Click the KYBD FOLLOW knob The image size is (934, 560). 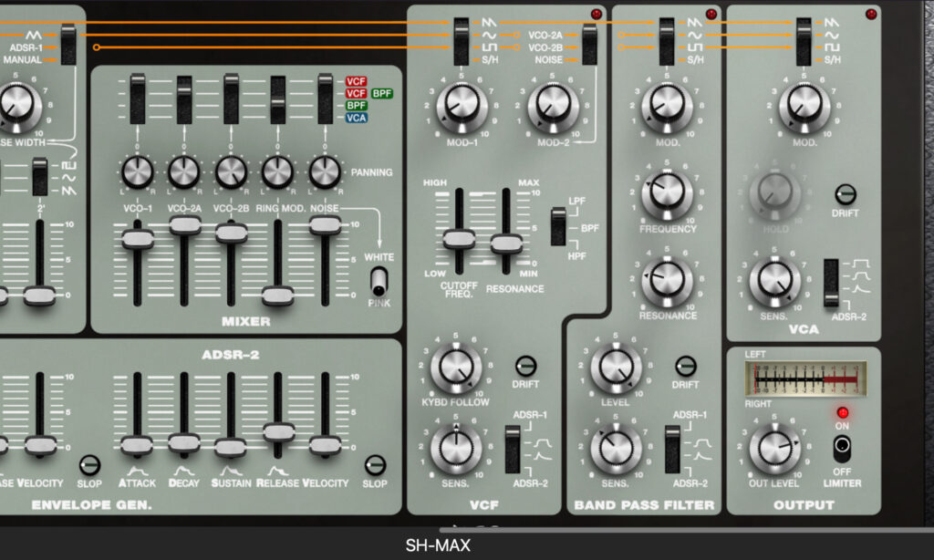coord(454,368)
